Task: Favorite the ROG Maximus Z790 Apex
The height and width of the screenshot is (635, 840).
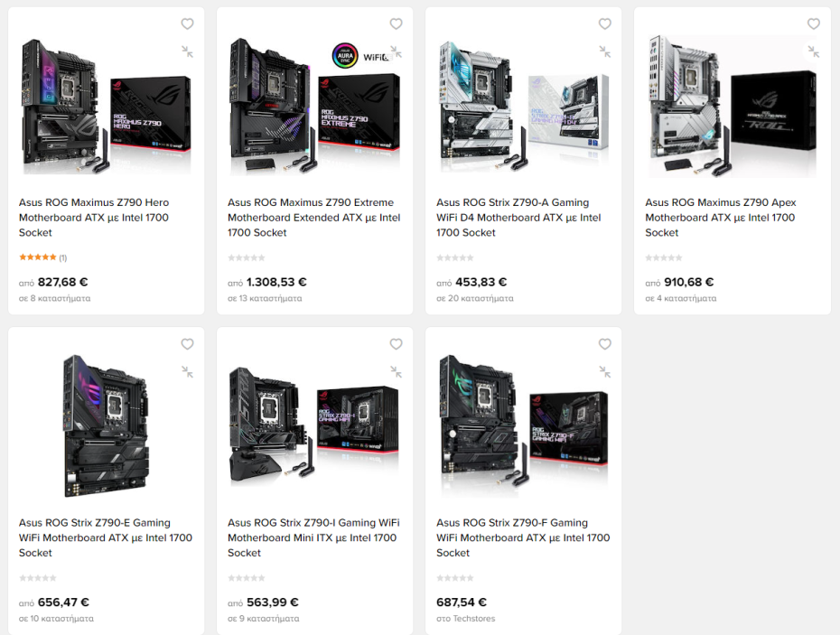Action: point(813,23)
